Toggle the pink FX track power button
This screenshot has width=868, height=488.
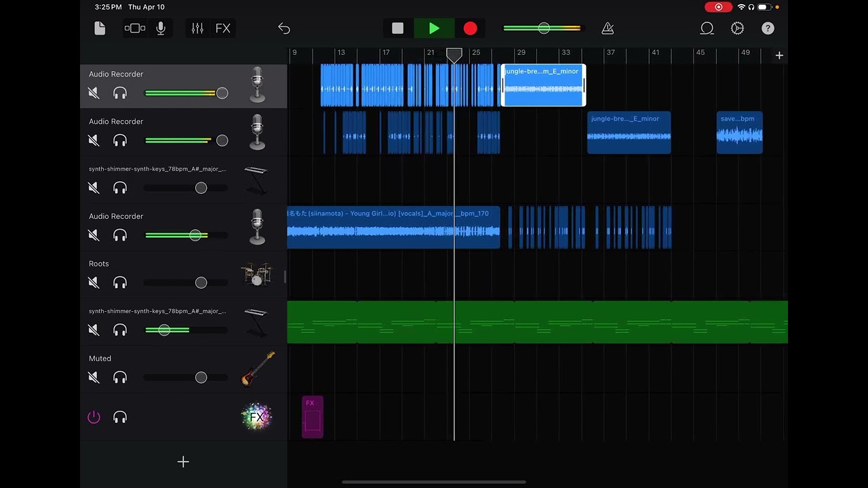[x=94, y=417]
